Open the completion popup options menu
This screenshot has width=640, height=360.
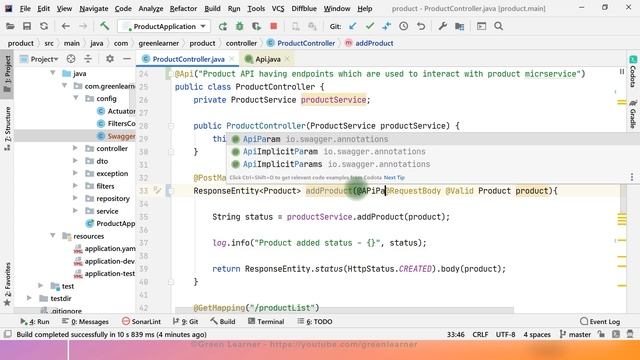[632, 177]
